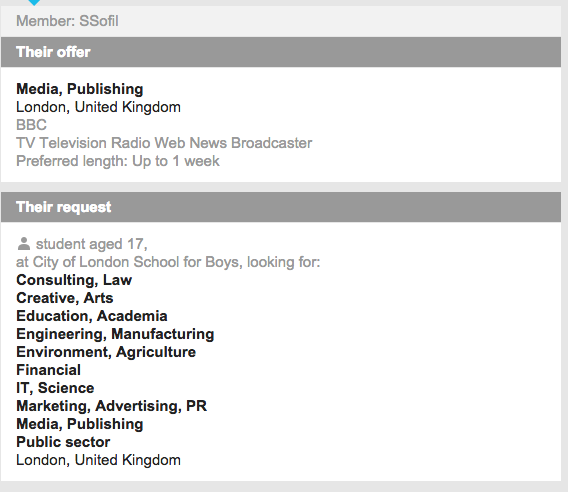Select Engineering, Manufacturing category
This screenshot has height=492, width=568.
pos(115,334)
